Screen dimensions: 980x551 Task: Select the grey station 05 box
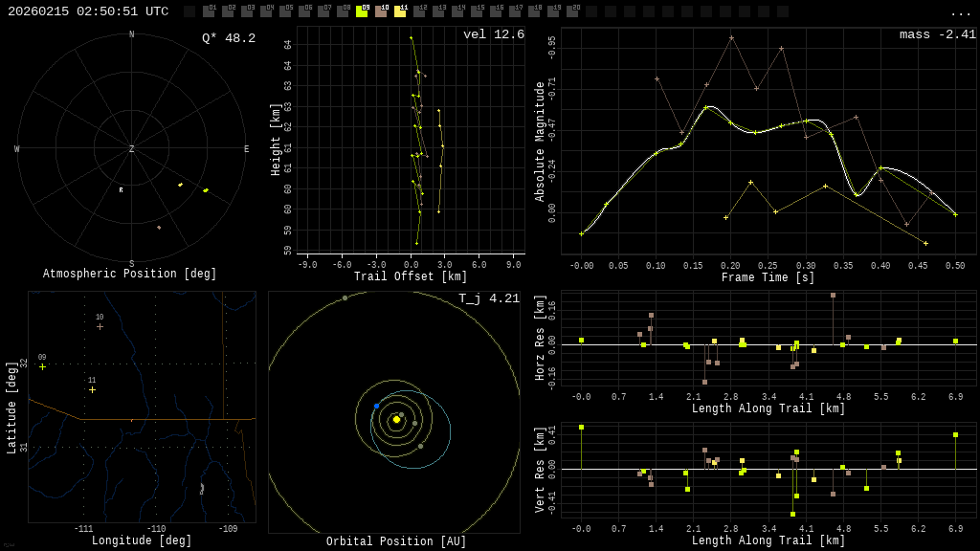tap(285, 11)
